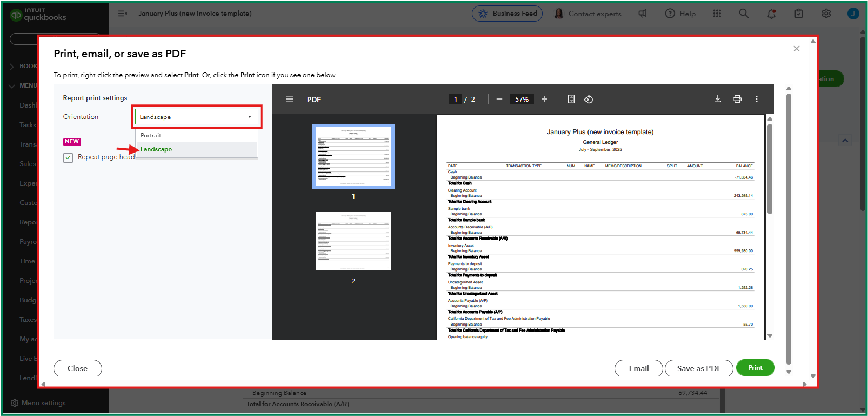Toggle Repeat page header checkbox
Screen dimensions: 868x416
click(68, 157)
